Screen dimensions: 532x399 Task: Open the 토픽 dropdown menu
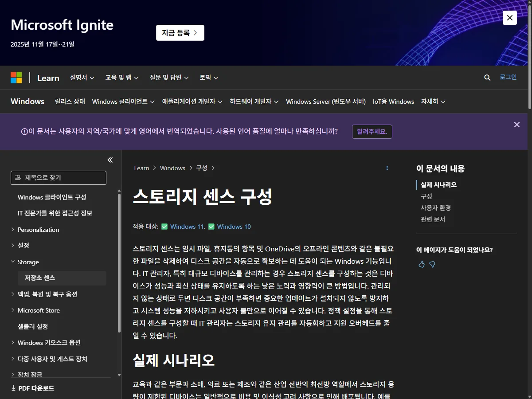pos(209,78)
